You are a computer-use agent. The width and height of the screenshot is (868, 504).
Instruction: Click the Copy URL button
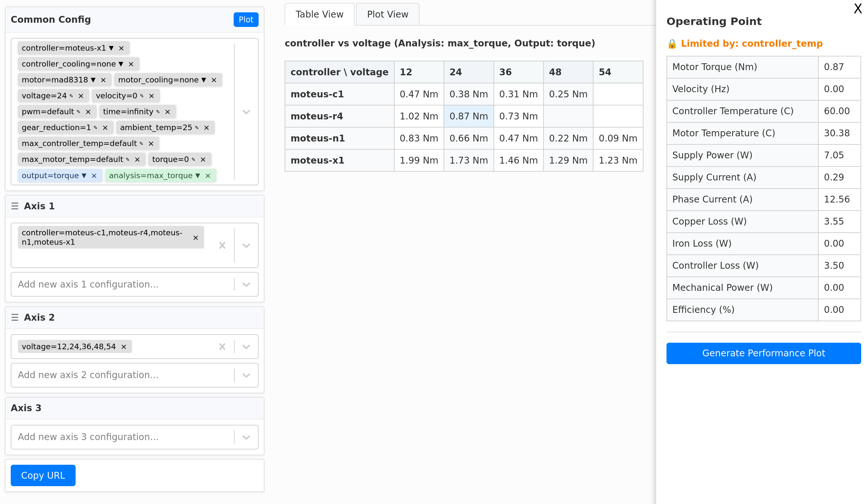(43, 475)
